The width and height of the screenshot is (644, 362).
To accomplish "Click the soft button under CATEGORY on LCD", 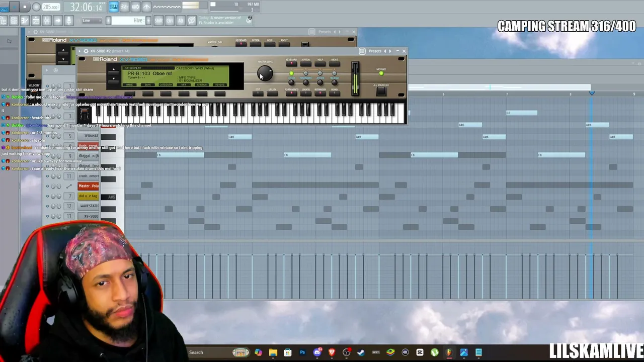I will 166,94.
